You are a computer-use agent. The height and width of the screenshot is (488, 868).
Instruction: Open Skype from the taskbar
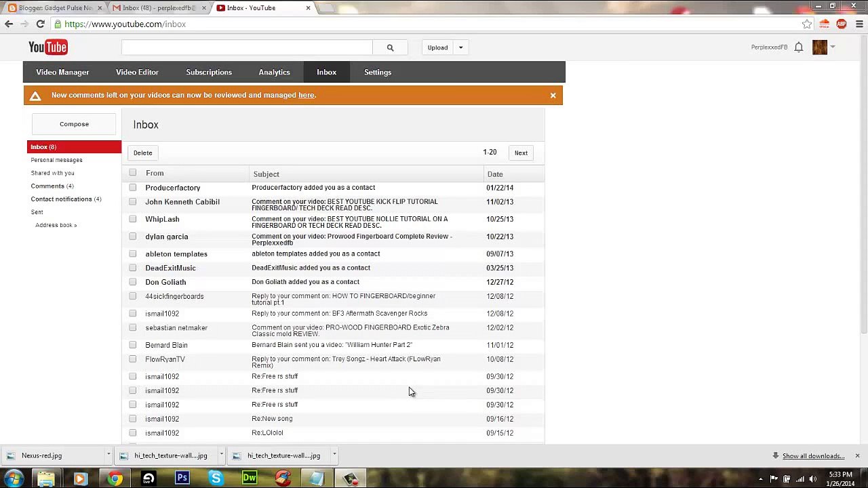coord(216,479)
